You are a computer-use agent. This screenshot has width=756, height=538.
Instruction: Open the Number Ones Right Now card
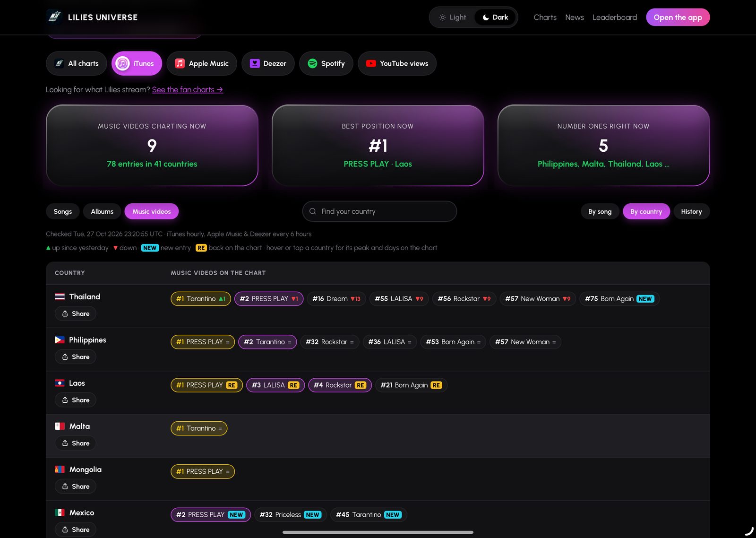[603, 146]
